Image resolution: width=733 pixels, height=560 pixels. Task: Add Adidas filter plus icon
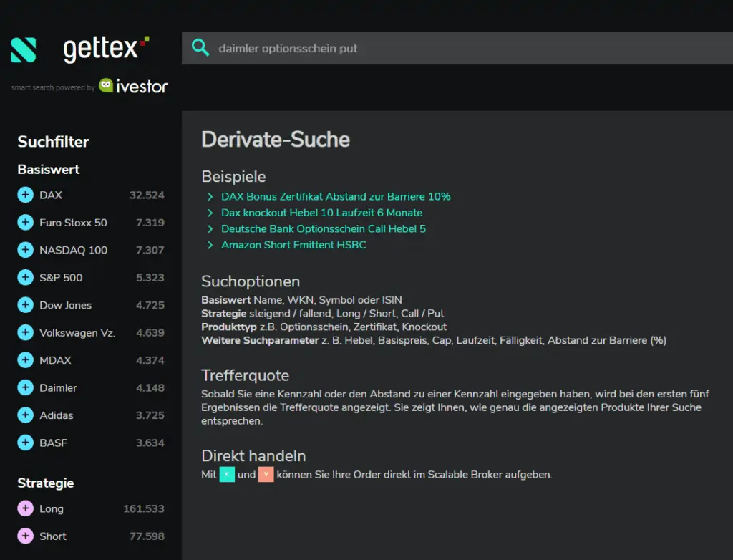(25, 415)
